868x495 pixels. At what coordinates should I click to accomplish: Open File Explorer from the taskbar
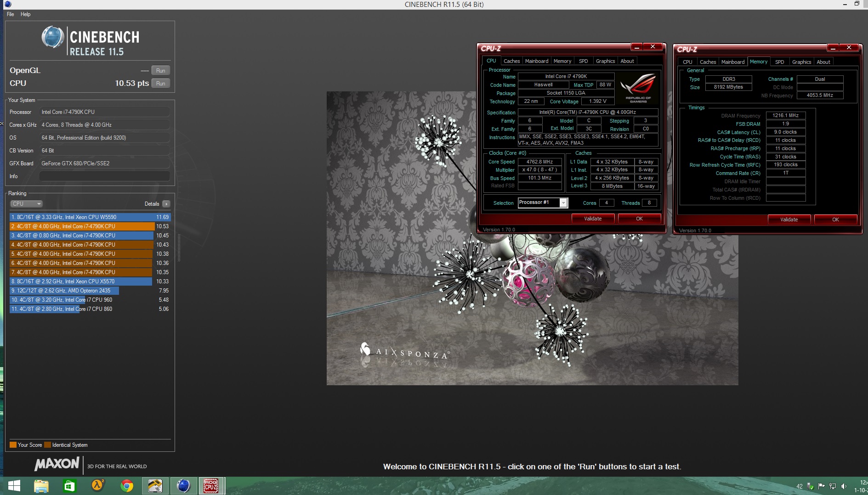click(41, 486)
